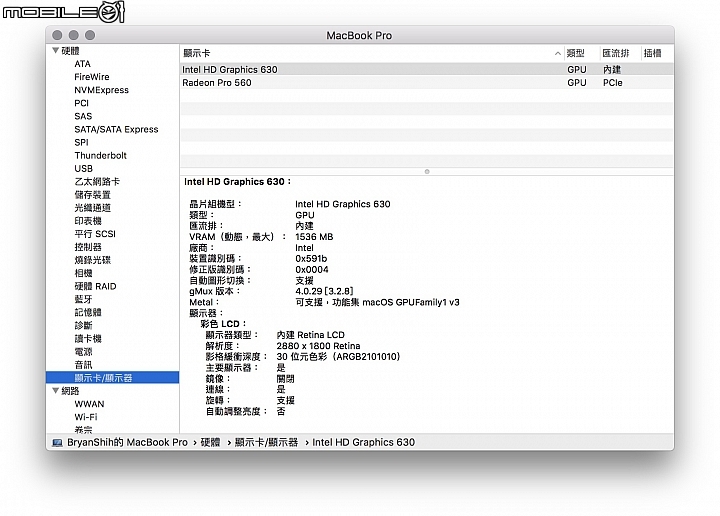
Task: Open SATA/SATA Express entry
Action: pyautogui.click(x=116, y=129)
